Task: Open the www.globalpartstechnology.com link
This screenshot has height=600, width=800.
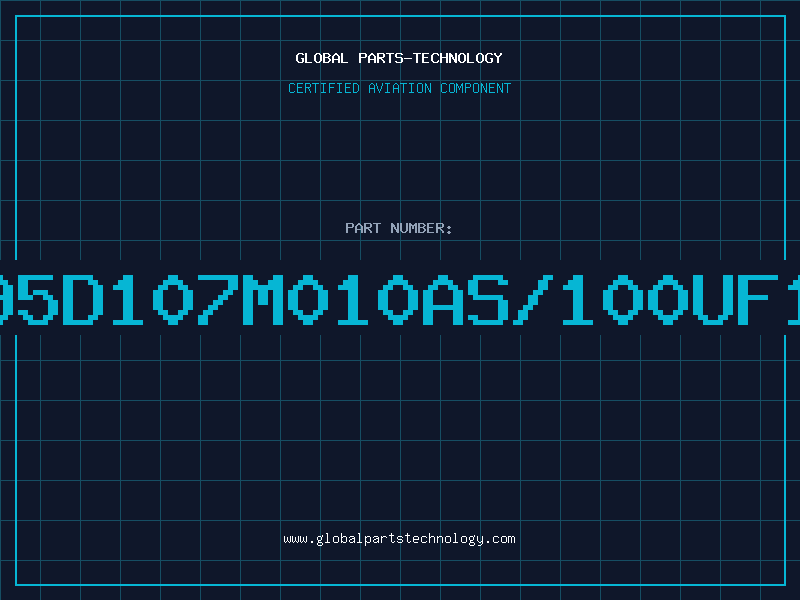Action: click(x=399, y=539)
